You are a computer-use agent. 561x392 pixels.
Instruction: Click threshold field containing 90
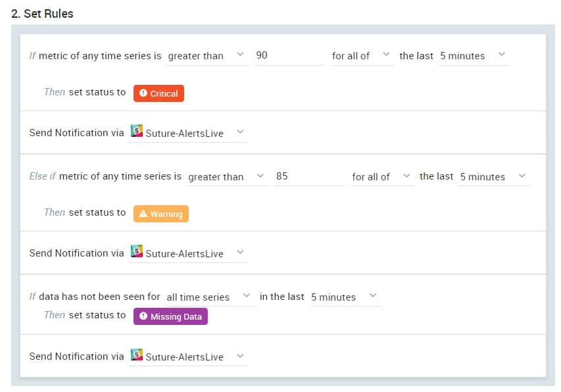289,56
